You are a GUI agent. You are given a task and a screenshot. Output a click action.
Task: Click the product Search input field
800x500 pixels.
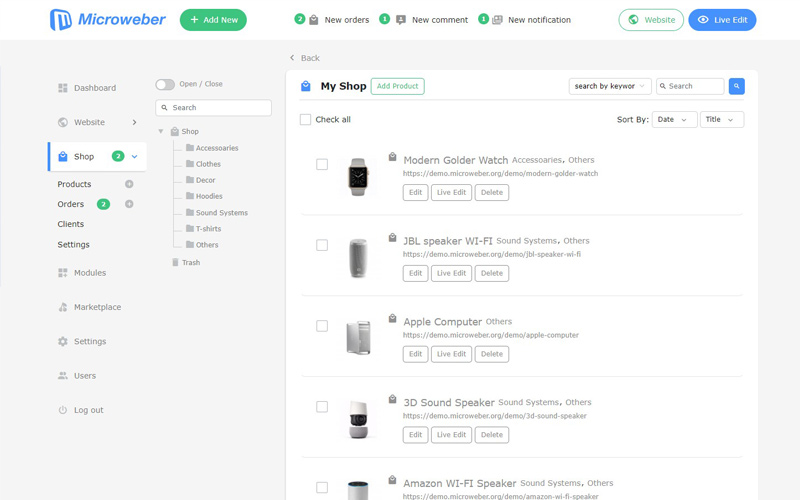pyautogui.click(x=690, y=86)
